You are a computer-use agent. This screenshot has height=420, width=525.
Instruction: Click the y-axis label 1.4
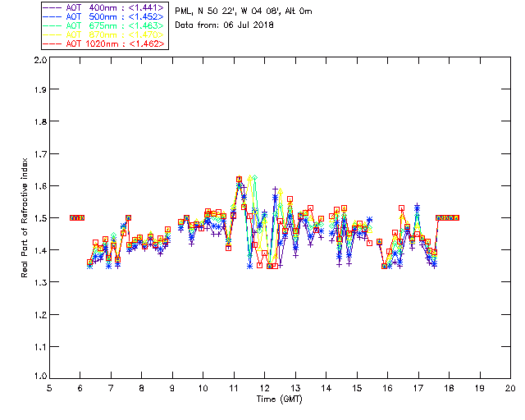tap(40, 250)
